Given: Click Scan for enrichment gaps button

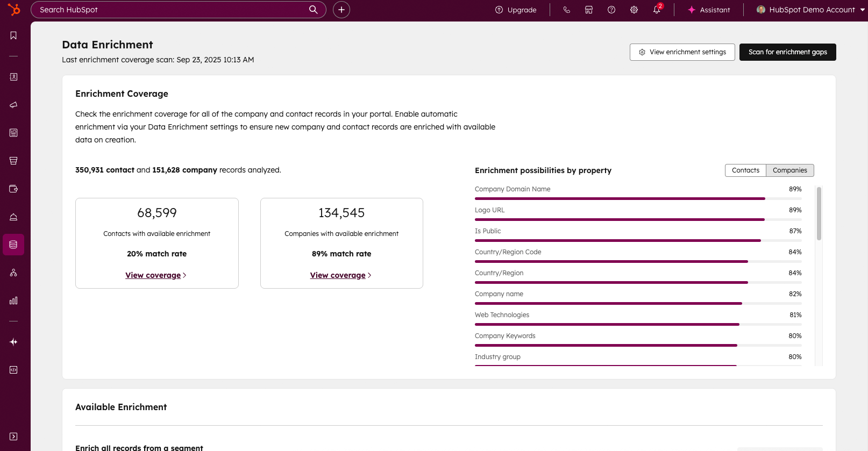Looking at the screenshot, I should pyautogui.click(x=787, y=52).
